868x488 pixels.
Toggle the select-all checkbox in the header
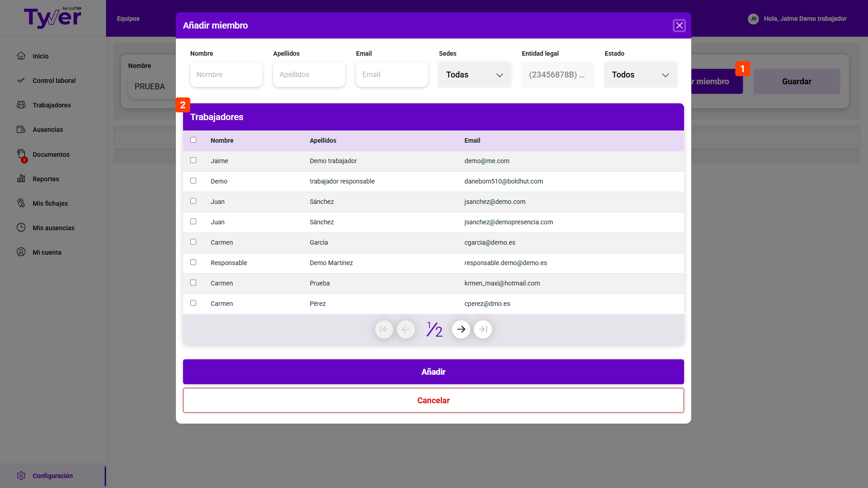pos(193,140)
